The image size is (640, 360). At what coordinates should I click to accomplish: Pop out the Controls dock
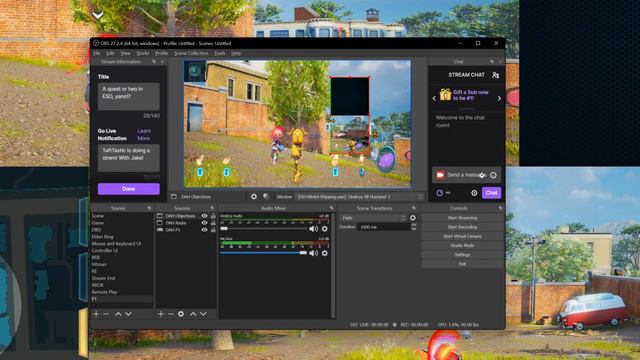tap(500, 208)
